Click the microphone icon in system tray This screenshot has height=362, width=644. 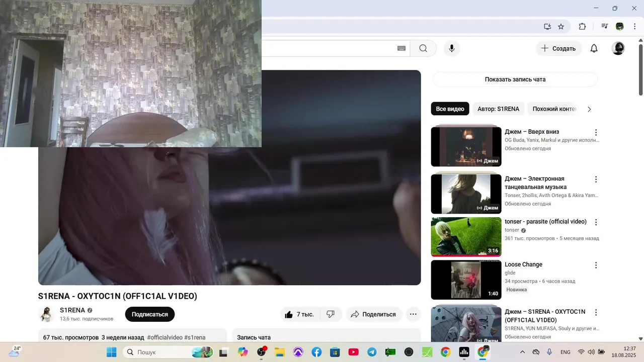[x=549, y=352]
